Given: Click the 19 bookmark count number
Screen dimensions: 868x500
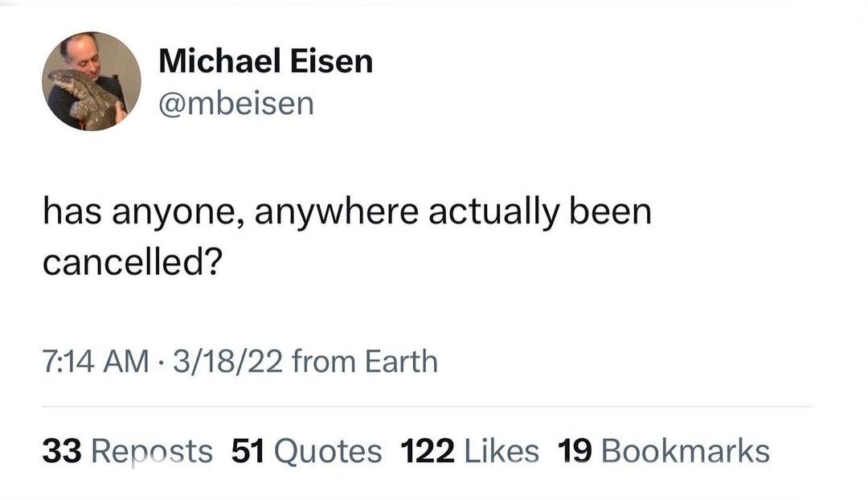Looking at the screenshot, I should tap(574, 451).
